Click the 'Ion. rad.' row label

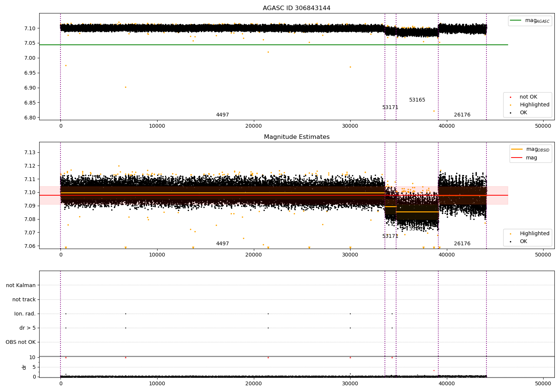click(25, 314)
